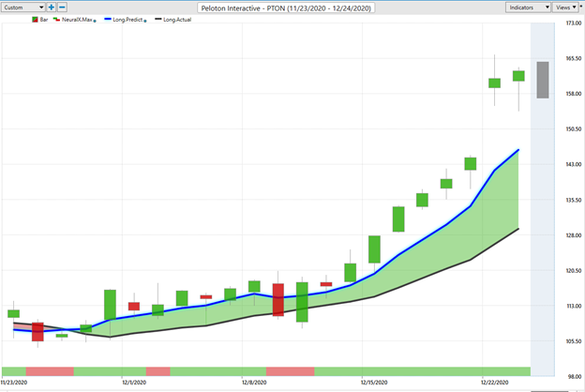Image resolution: width=585 pixels, height=392 pixels.
Task: Select the 98.00 price axis label
Action: pos(574,377)
